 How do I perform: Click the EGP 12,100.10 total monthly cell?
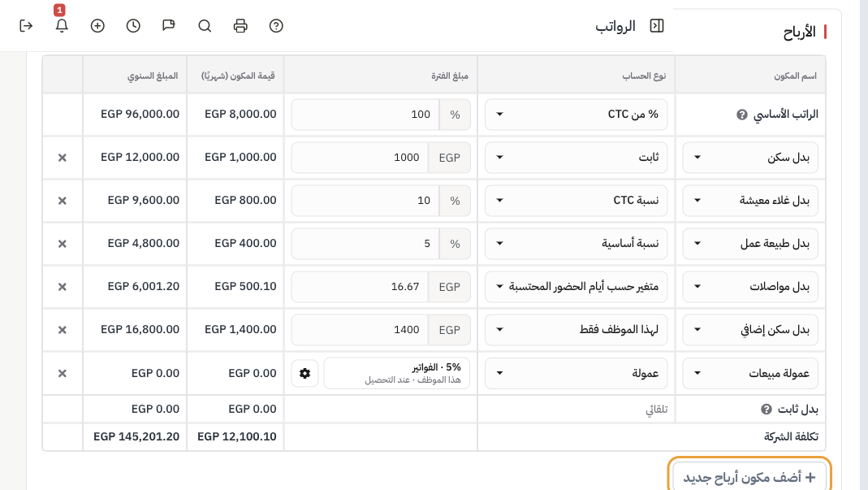coord(237,437)
